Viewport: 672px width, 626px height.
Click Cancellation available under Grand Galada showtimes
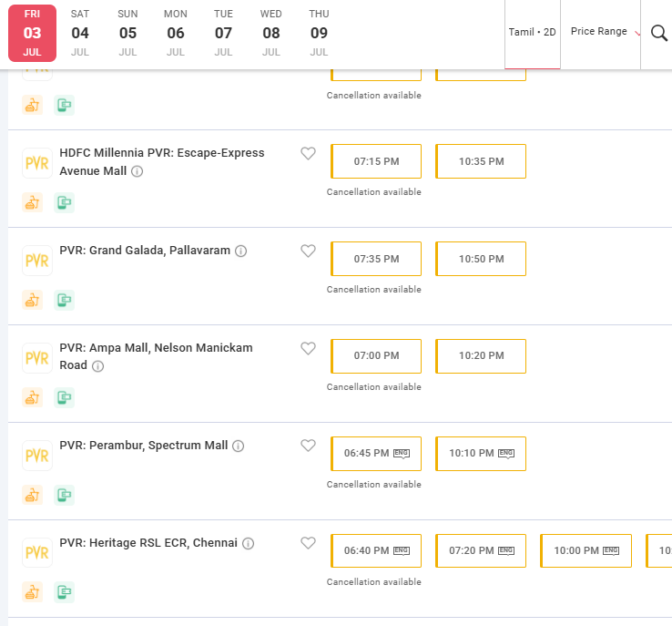pyautogui.click(x=373, y=290)
